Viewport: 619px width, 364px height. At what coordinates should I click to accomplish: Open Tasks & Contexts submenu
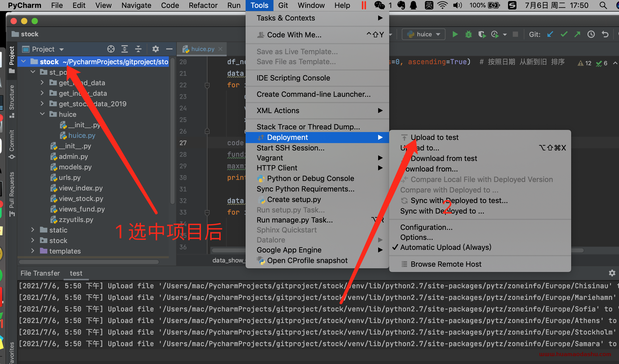(317, 18)
